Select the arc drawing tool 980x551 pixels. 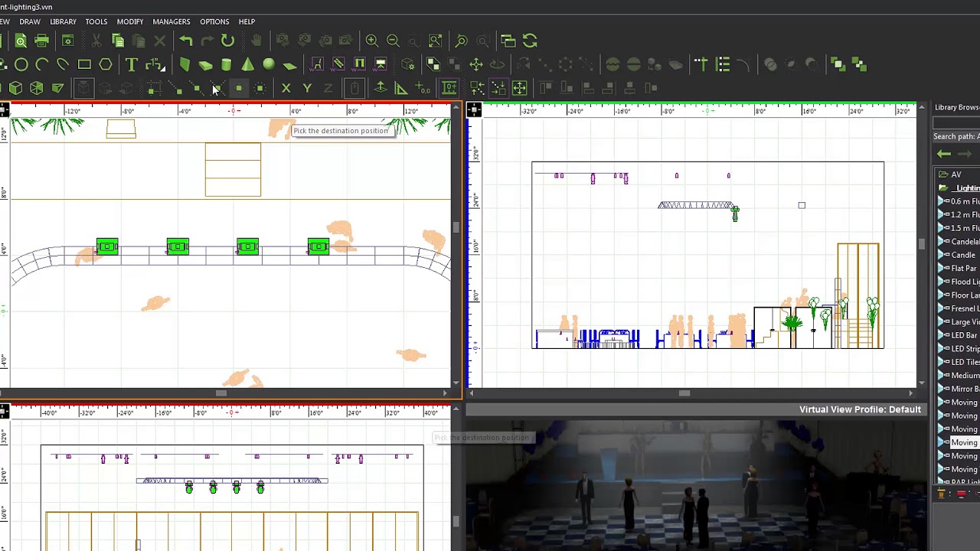pyautogui.click(x=42, y=64)
